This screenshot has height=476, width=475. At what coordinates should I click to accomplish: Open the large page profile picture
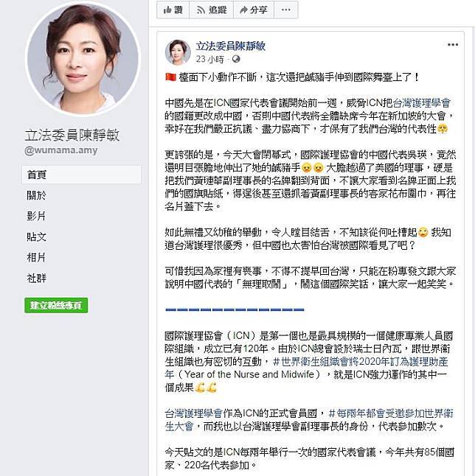coord(83,58)
